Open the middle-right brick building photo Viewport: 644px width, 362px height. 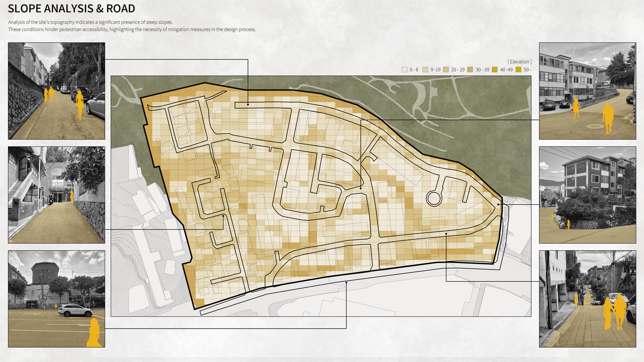[x=588, y=195]
